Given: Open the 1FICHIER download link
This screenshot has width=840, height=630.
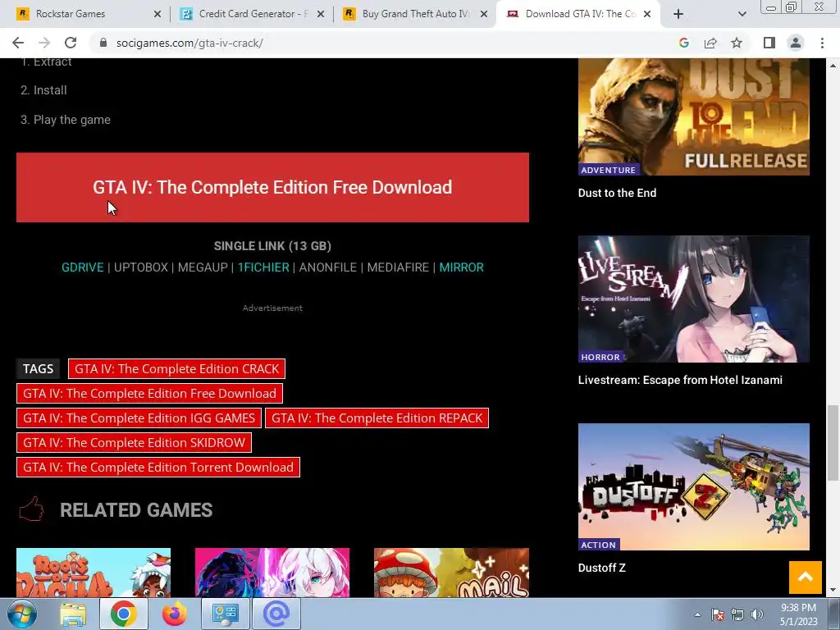Looking at the screenshot, I should pos(263,267).
